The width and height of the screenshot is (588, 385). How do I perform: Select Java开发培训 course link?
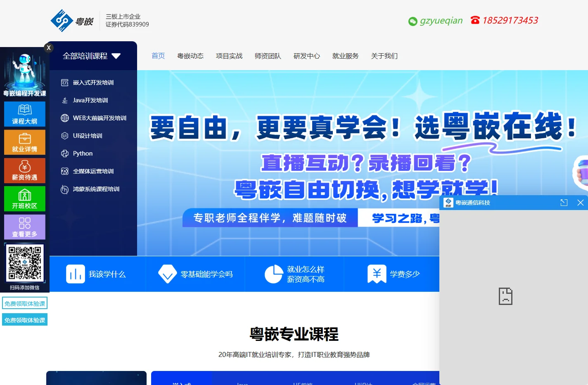coord(90,100)
